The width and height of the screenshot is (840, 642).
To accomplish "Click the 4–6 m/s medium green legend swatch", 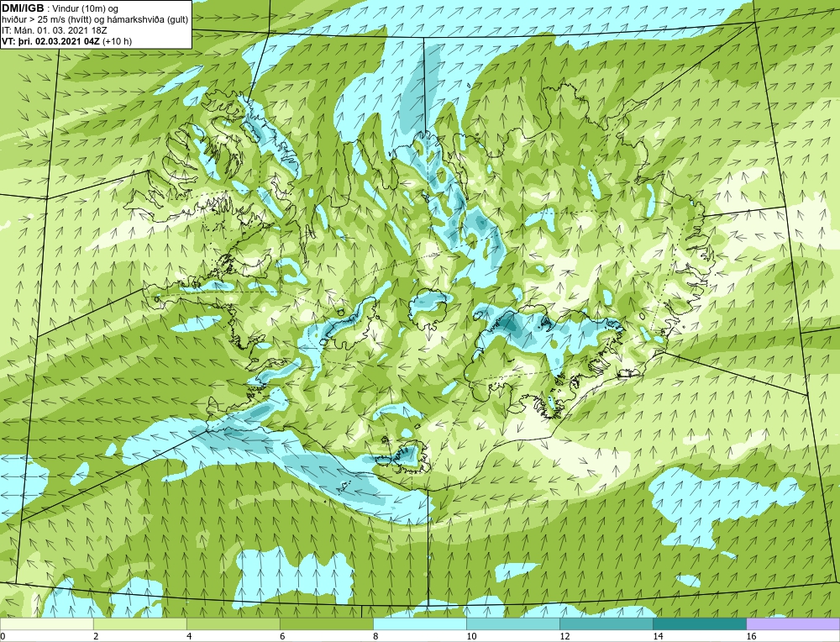I will pos(233,624).
